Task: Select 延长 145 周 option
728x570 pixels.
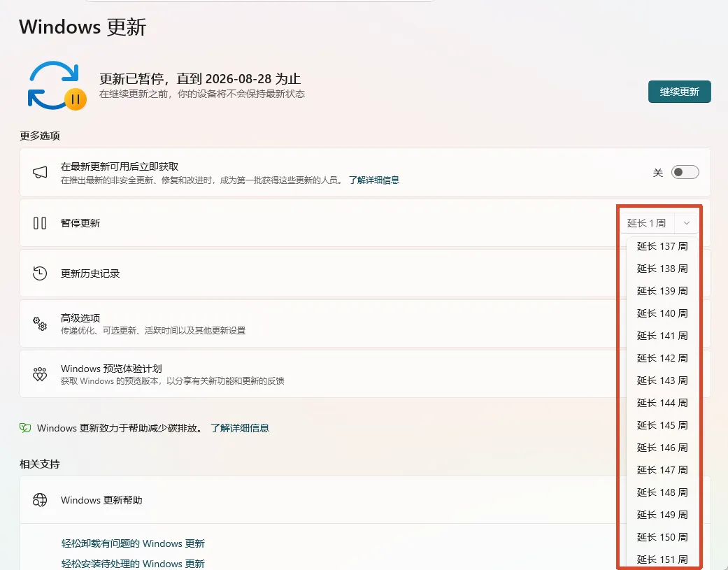Action: click(x=662, y=425)
